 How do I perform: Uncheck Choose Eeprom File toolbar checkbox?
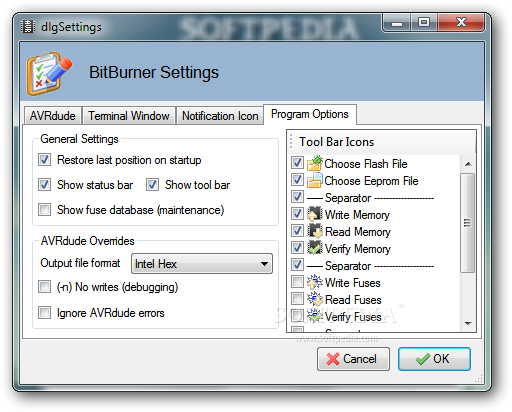(x=297, y=180)
